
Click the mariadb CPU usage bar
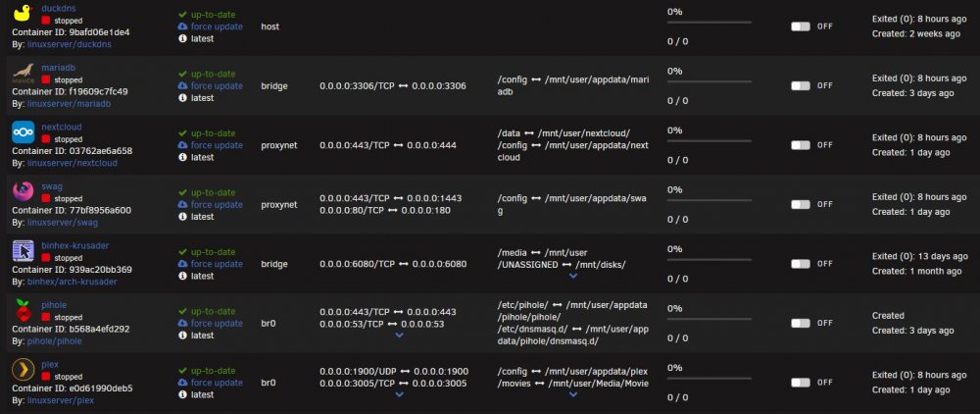(709, 81)
